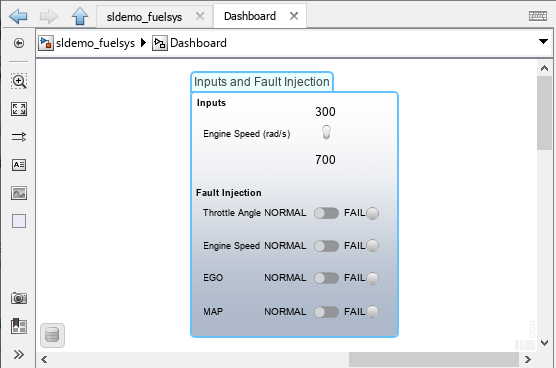Add an area with the rectangle icon
556x368 pixels.
coord(19,221)
